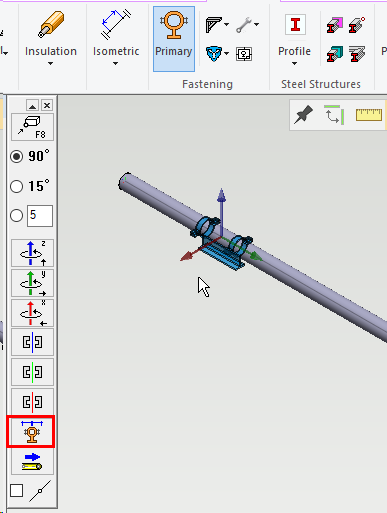Select the custom angle radio button
The image size is (387, 513).
click(x=17, y=215)
